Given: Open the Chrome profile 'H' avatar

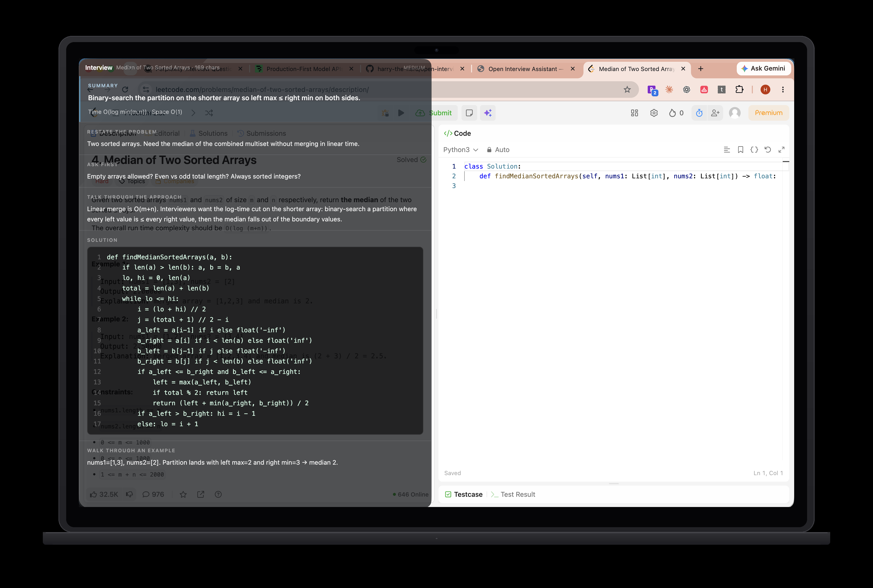Looking at the screenshot, I should pyautogui.click(x=765, y=90).
